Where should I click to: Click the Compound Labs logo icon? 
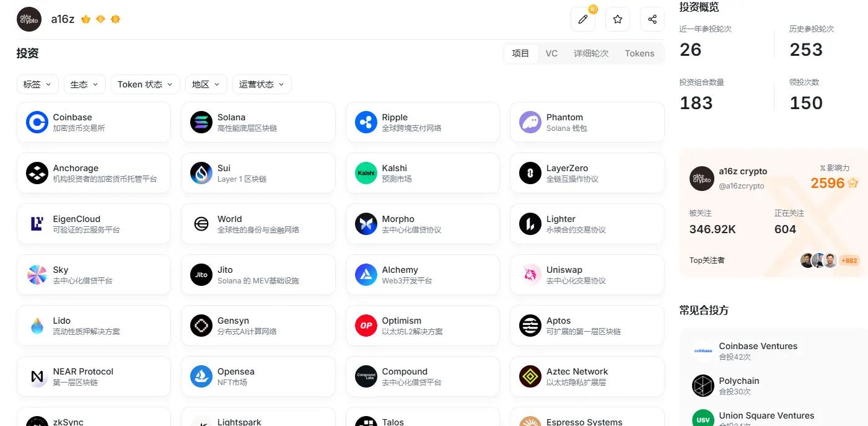click(366, 376)
